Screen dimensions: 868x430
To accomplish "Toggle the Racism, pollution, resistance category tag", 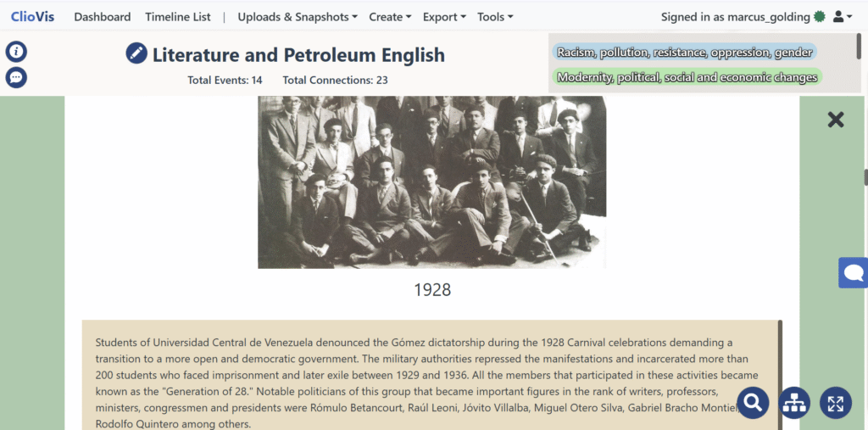I will (684, 53).
